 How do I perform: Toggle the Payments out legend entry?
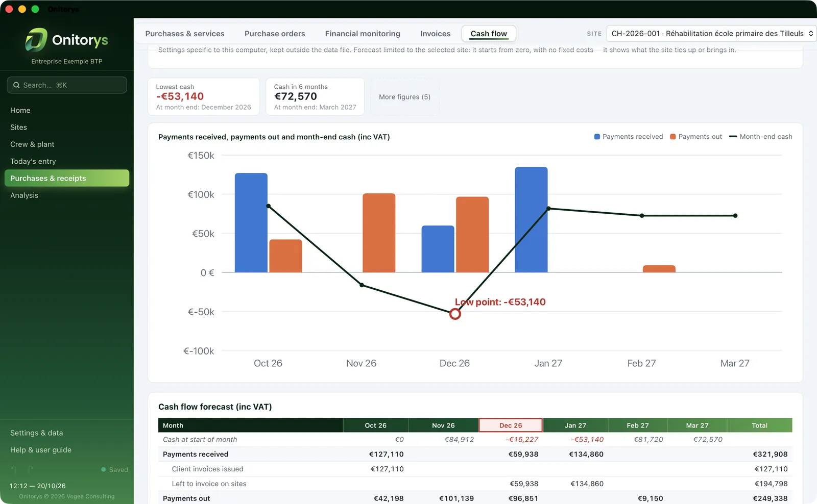click(x=696, y=137)
